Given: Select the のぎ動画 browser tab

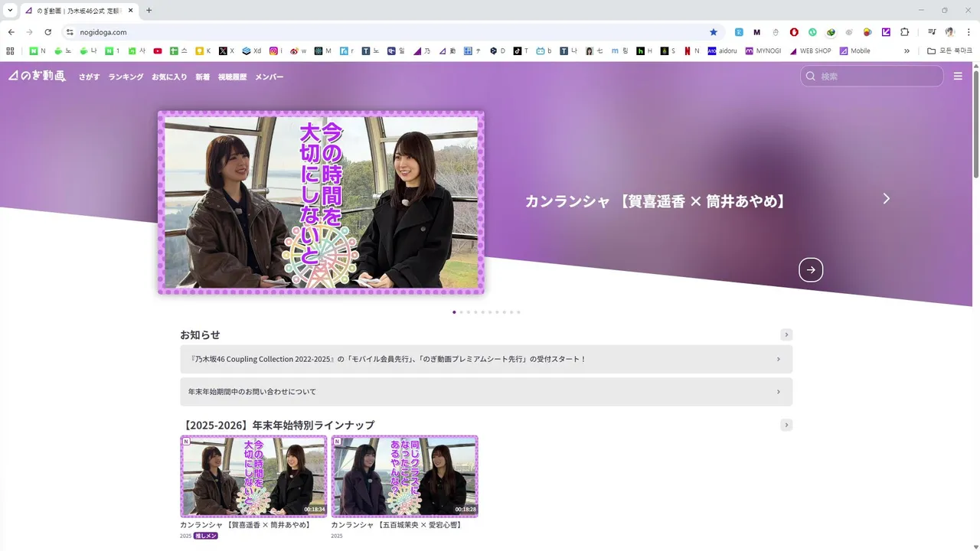Looking at the screenshot, I should pos(78,10).
